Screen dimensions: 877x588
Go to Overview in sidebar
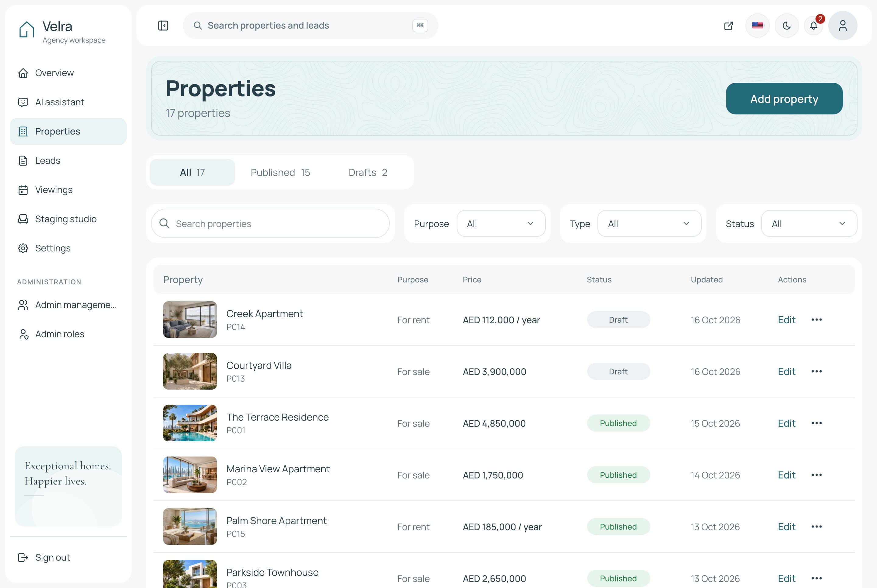pos(68,73)
